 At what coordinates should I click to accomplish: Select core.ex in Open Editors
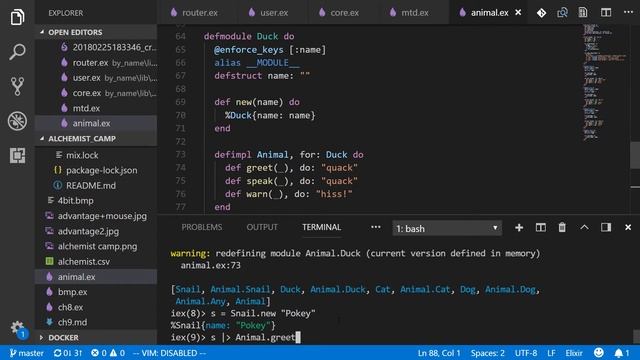pyautogui.click(x=96, y=93)
